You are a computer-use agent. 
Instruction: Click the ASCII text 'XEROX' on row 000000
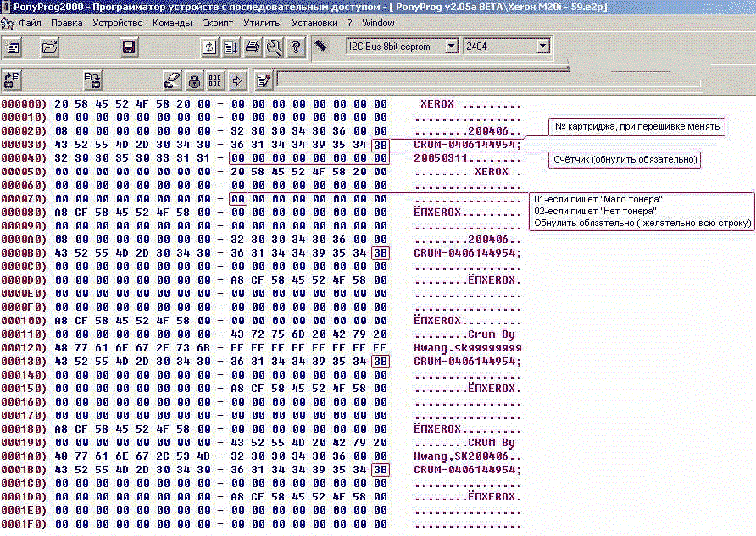[x=437, y=104]
